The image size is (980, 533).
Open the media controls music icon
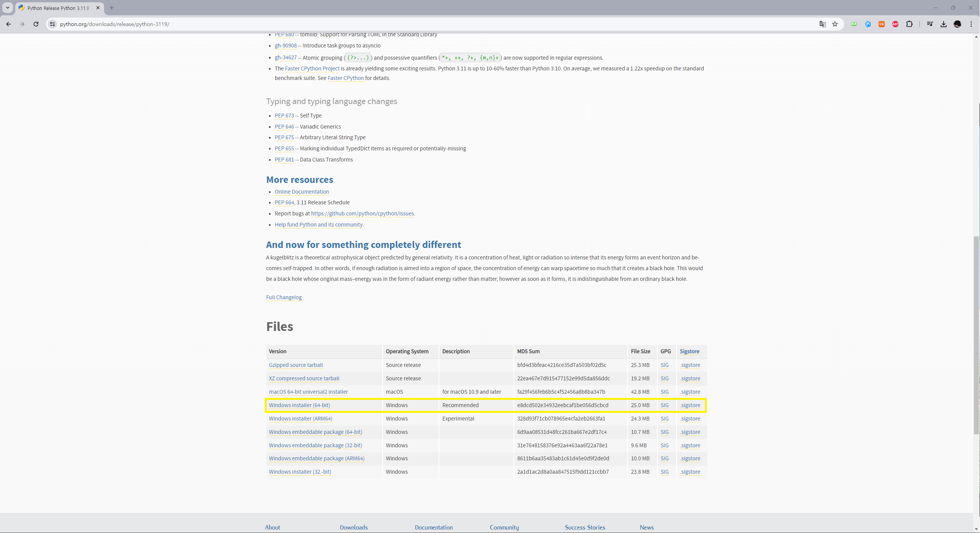point(930,24)
